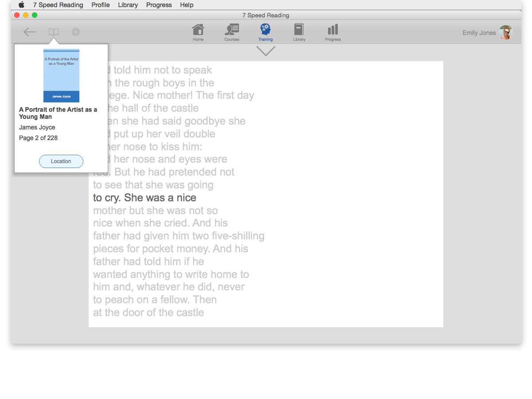Click line 'mother but she was not so'
Viewport: 532px width, 399px height.
pyautogui.click(x=155, y=211)
